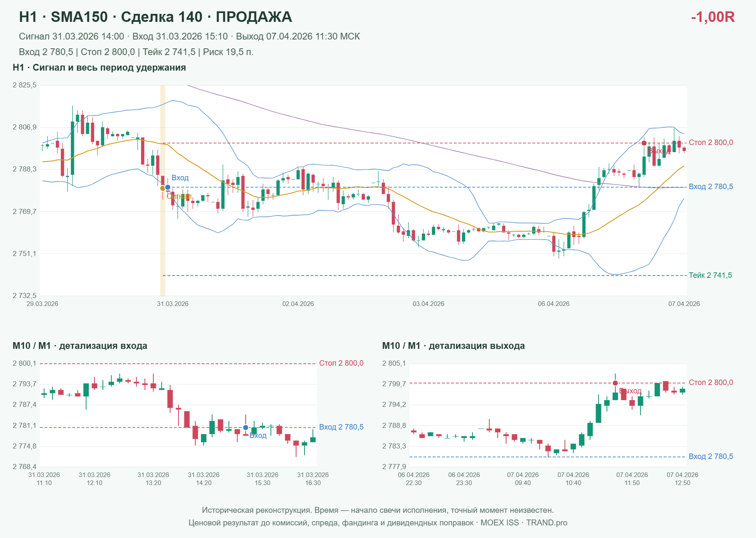
Task: Click the 'Историческая реконструкция' disclaimer line
Action: tap(378, 510)
